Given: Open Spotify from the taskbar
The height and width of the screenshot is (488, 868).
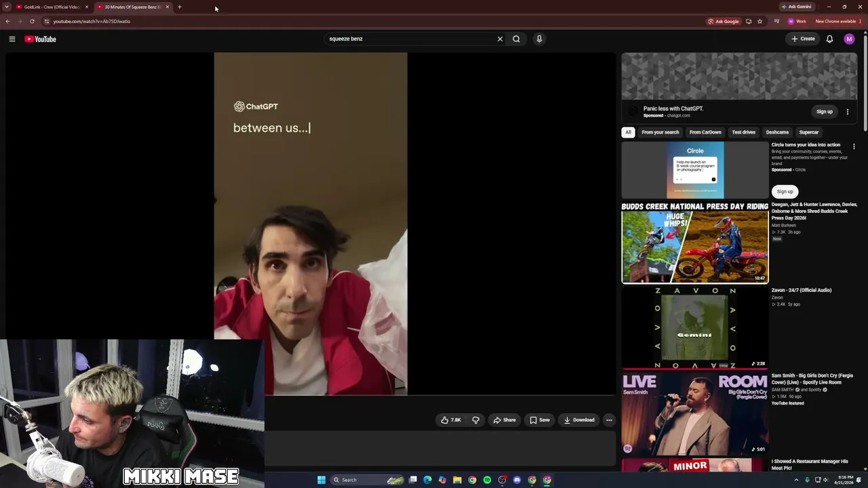Looking at the screenshot, I should tap(487, 480).
